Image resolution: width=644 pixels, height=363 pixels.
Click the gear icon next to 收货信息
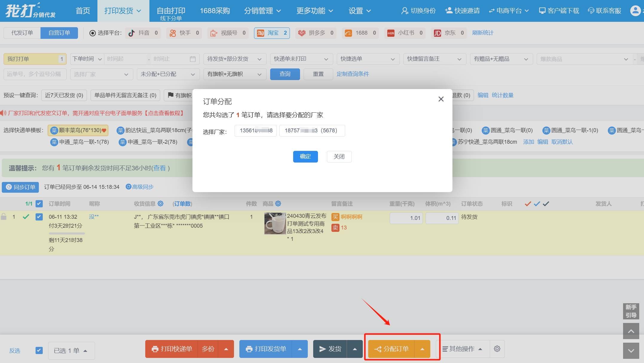(x=160, y=203)
